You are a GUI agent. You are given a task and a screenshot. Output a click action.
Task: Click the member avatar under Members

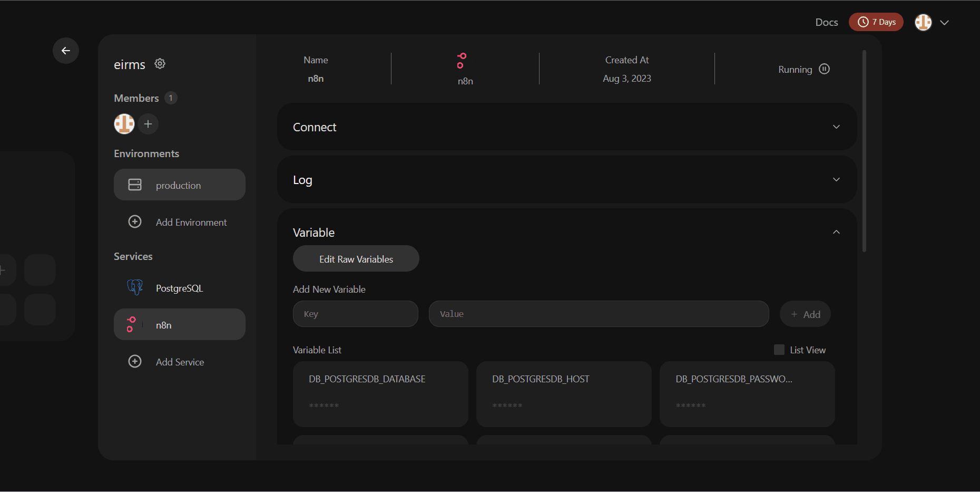pos(124,124)
